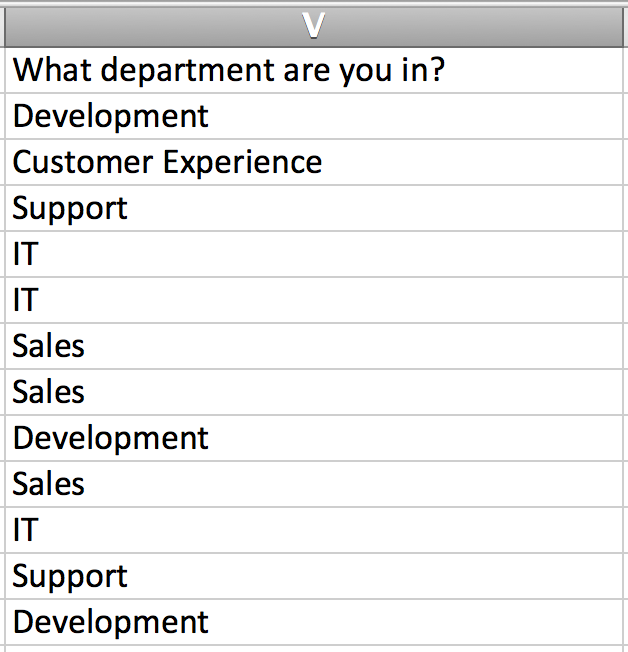The height and width of the screenshot is (652, 628).
Task: Pick the topmost IT entry in the column
Action: pyautogui.click(x=25, y=255)
